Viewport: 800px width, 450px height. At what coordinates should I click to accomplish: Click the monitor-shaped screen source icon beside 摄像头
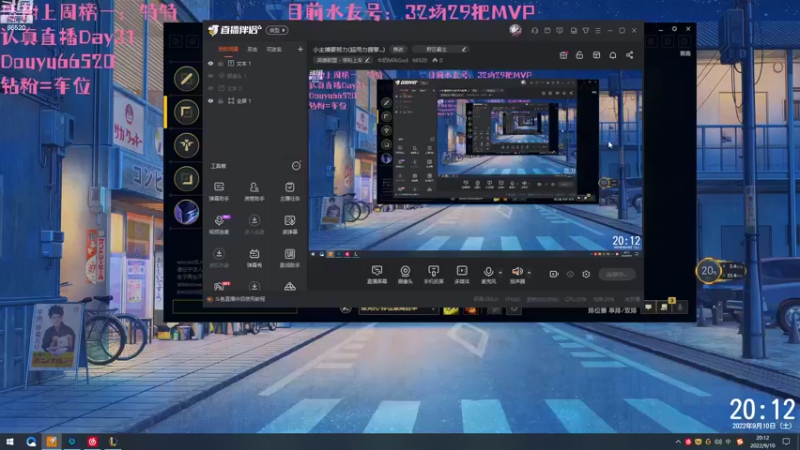pos(377,274)
